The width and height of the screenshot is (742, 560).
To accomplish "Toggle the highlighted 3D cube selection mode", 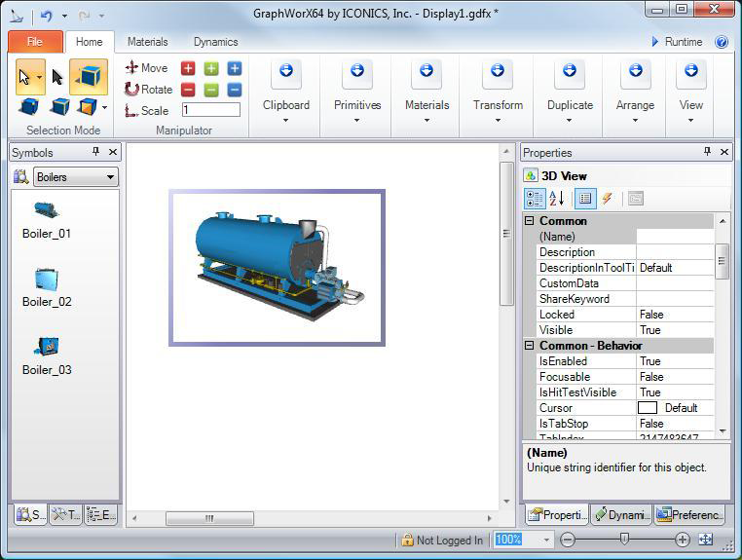I will click(89, 77).
